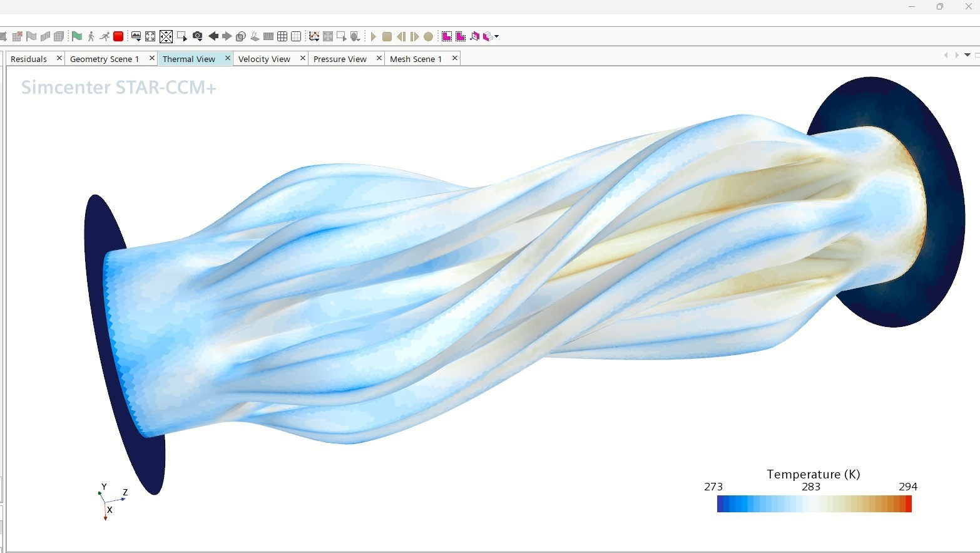Click the walking-man Step icon
The height and width of the screenshot is (553, 980).
click(x=91, y=36)
